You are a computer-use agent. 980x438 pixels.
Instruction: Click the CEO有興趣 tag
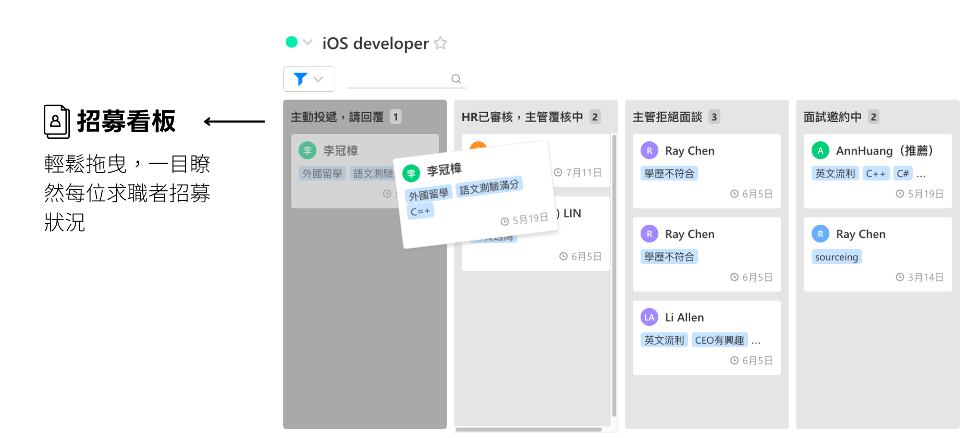tap(719, 340)
